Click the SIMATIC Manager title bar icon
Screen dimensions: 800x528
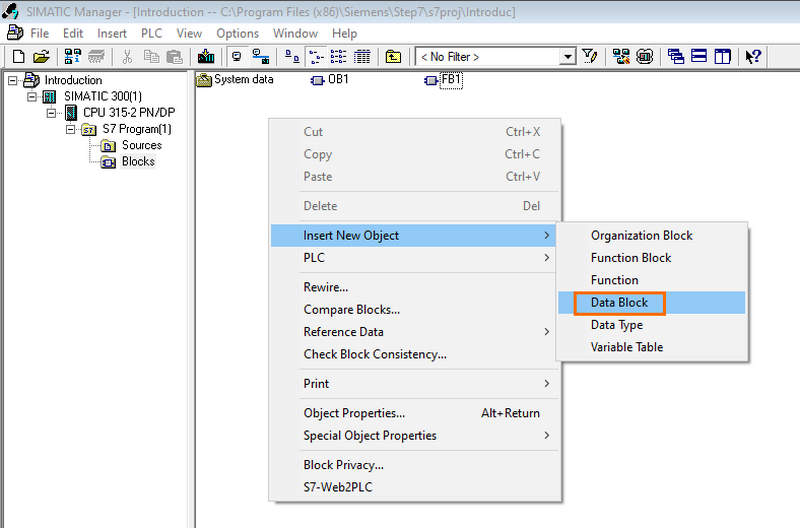click(x=10, y=11)
